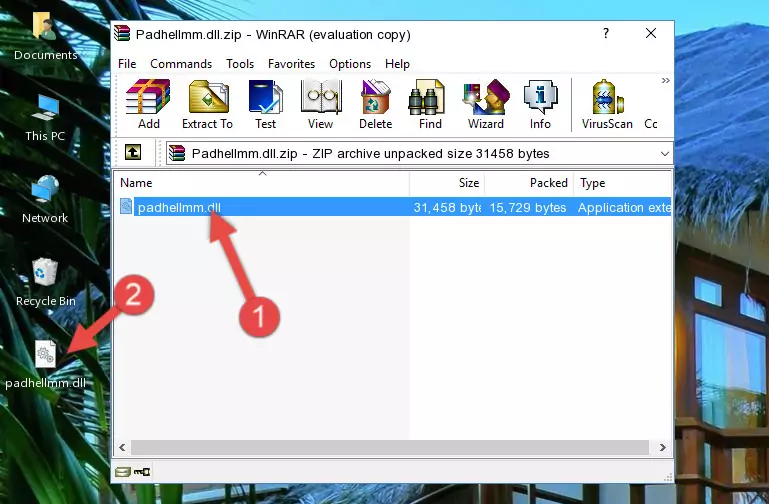Click the Application extension type cell
Screen dimensions: 769x504
point(624,207)
